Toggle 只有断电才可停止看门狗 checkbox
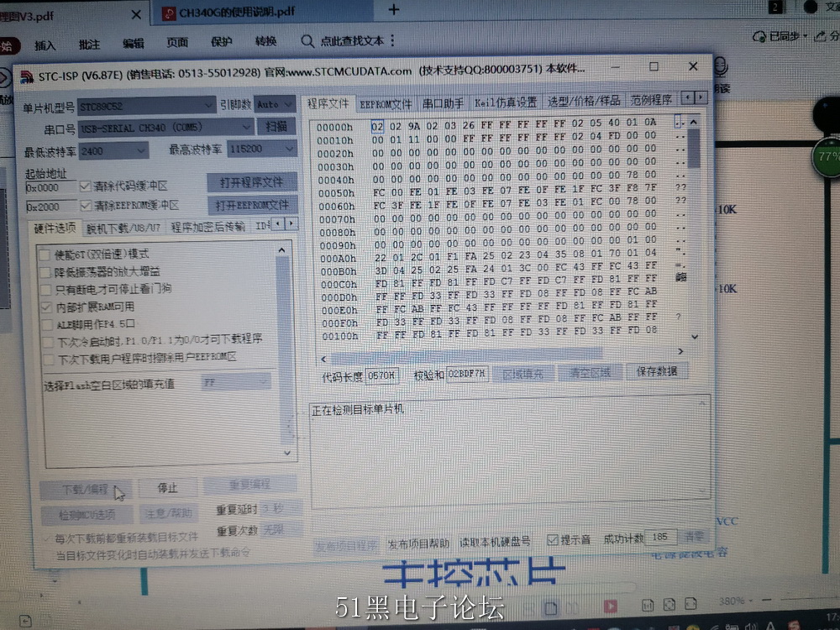The height and width of the screenshot is (630, 840). coord(46,290)
